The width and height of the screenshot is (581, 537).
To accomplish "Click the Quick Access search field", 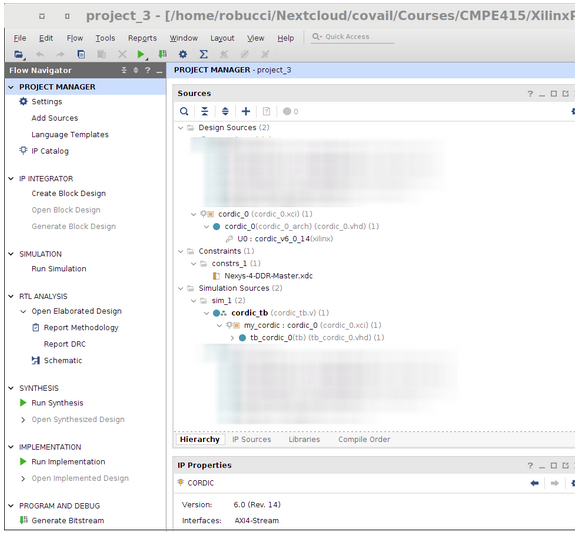I will click(352, 37).
